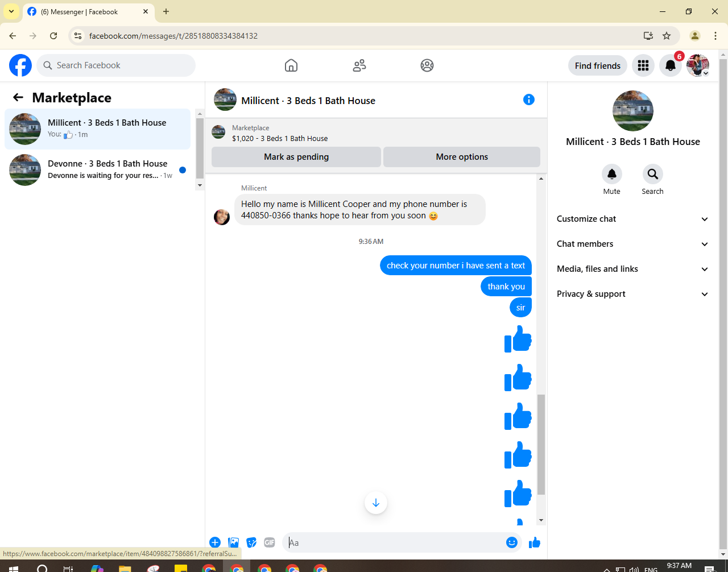Screen dimensions: 728x572
Task: Open Chrome install app icon
Action: 648,36
